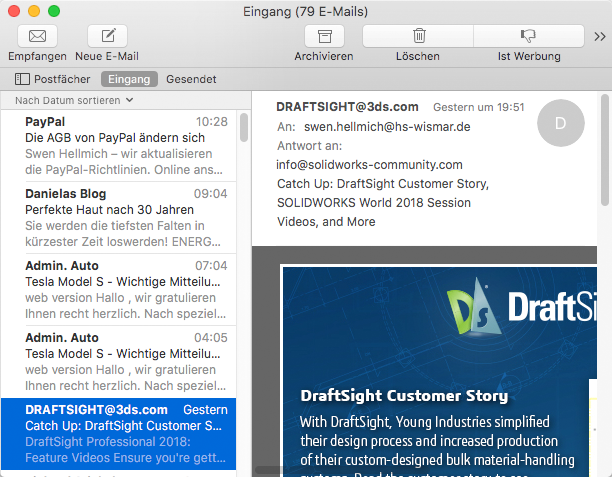612x477 pixels.
Task: Click the green maximize window button
Action: (54, 11)
